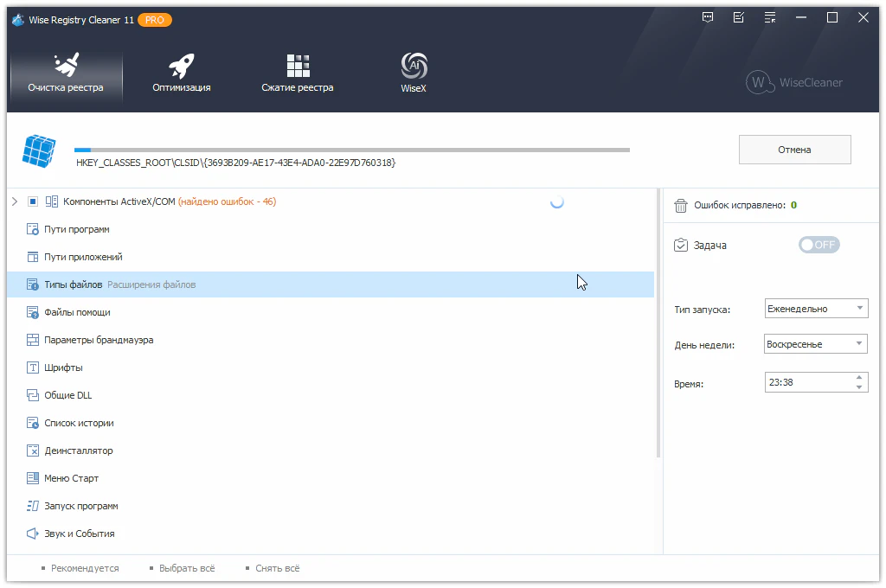
Task: Click the Параметры брандмауэра firewall icon
Action: [x=33, y=340]
